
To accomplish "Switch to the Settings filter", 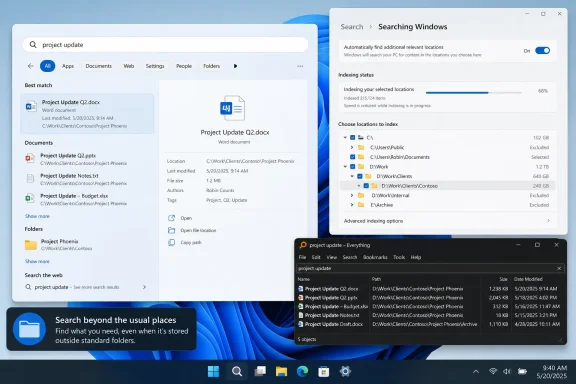I will pos(155,66).
